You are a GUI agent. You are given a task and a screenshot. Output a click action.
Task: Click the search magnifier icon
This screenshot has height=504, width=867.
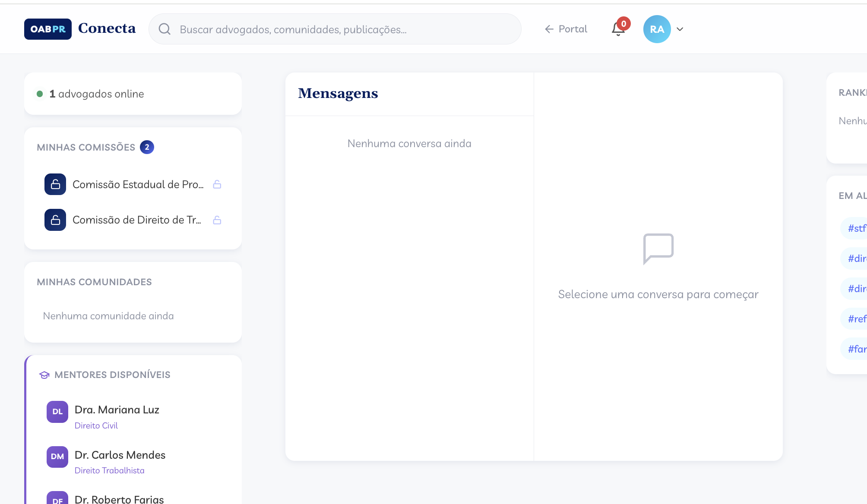(x=165, y=29)
